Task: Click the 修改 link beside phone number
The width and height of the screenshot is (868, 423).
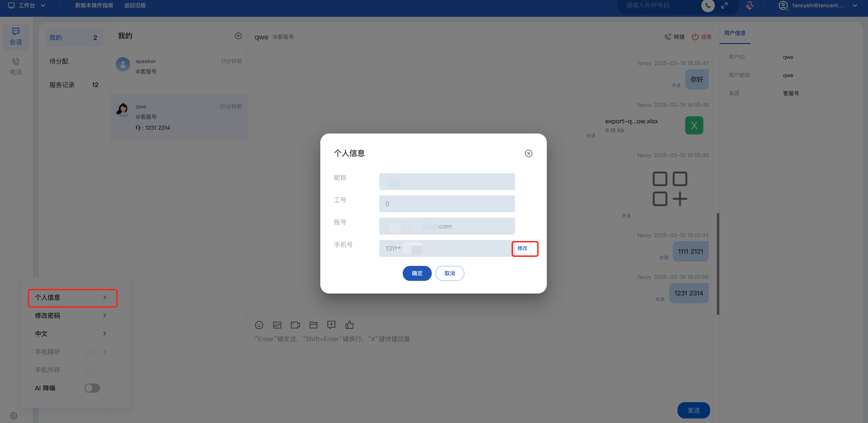Action: (x=522, y=248)
